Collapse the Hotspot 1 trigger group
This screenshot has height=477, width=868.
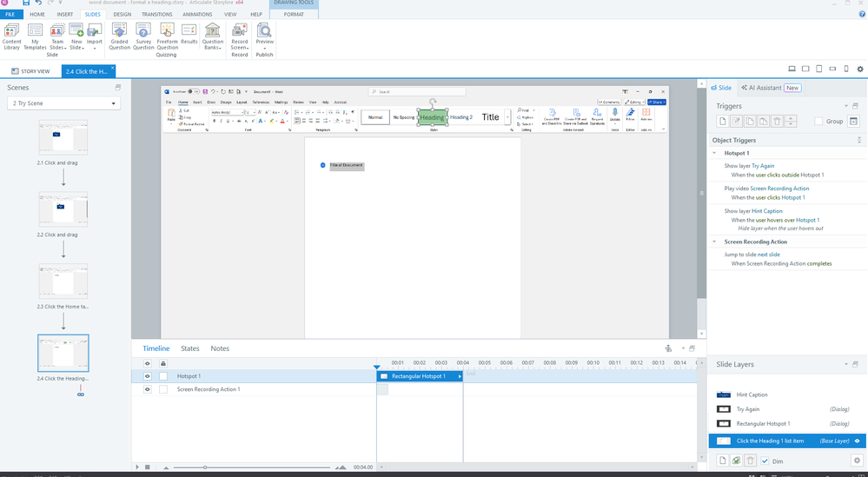point(716,152)
